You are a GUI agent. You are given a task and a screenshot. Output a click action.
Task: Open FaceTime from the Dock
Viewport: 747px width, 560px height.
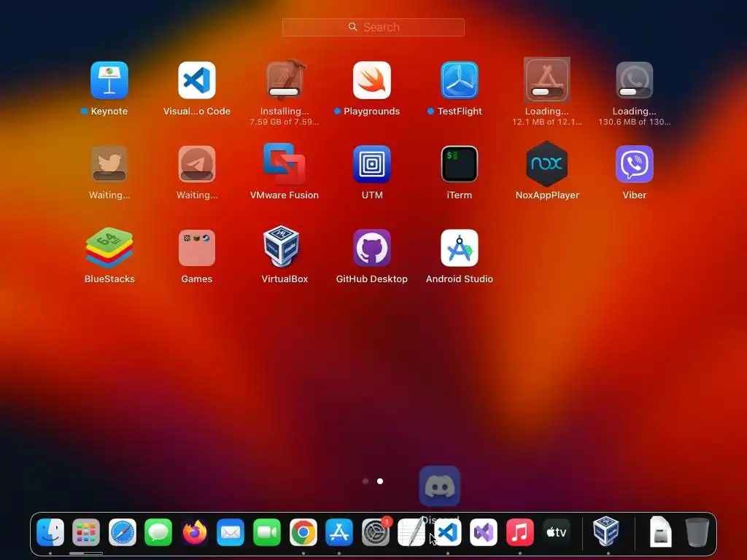point(267,532)
